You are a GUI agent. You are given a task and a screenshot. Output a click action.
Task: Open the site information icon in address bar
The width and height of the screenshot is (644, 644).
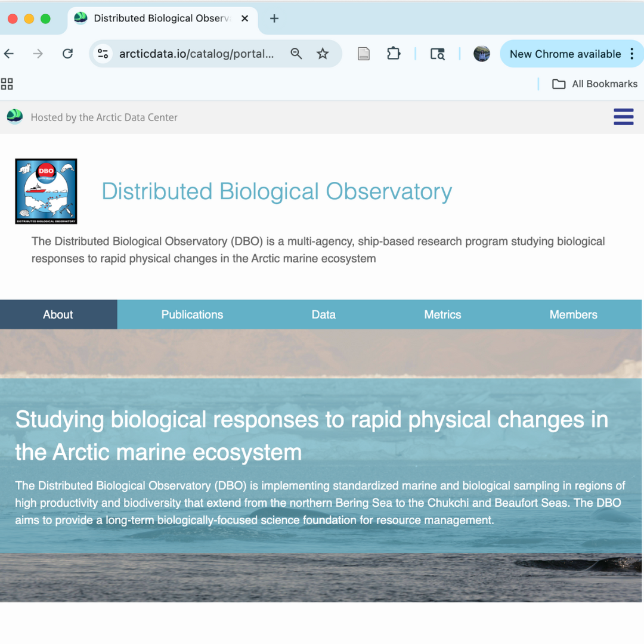(103, 54)
